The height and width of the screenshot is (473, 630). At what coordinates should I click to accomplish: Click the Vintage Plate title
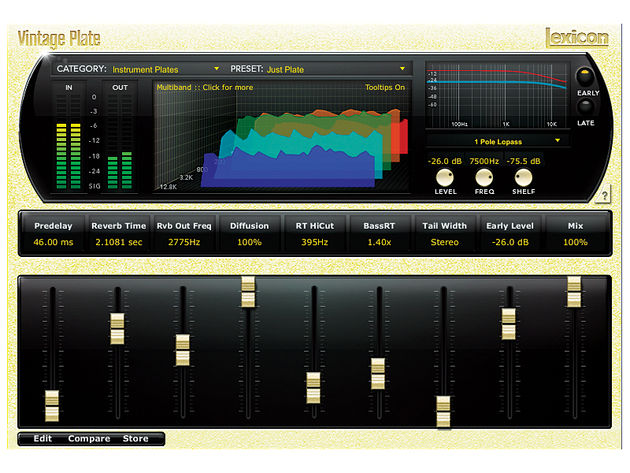pos(59,39)
